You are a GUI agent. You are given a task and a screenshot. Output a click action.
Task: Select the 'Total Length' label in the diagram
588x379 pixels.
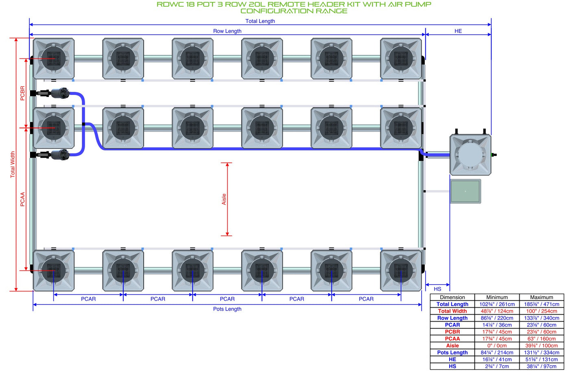coord(260,21)
